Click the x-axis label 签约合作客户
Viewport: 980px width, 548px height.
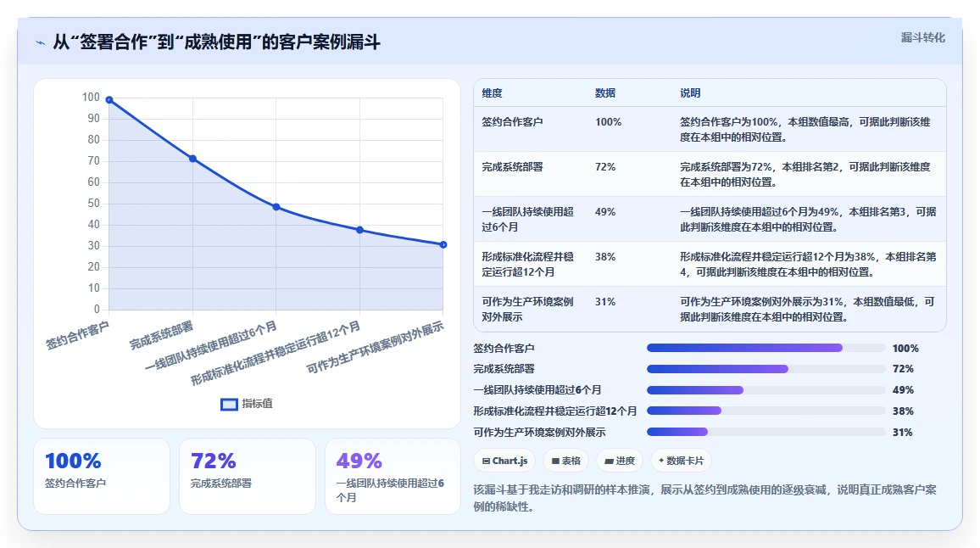point(77,335)
